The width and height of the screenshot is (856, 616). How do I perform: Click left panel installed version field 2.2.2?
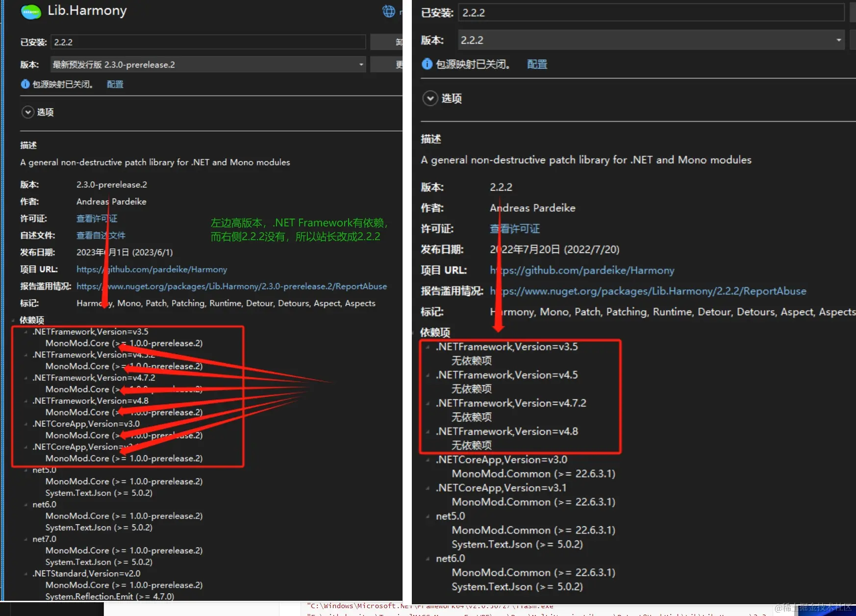tap(208, 42)
